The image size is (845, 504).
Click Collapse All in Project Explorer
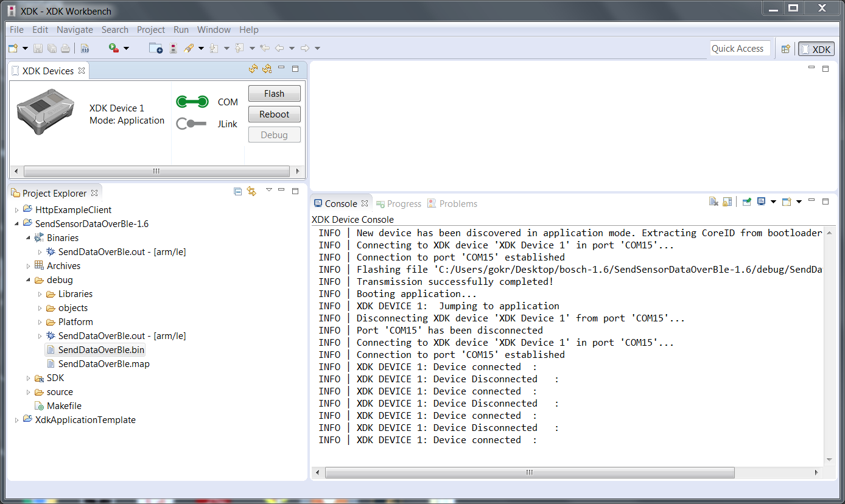coord(238,192)
